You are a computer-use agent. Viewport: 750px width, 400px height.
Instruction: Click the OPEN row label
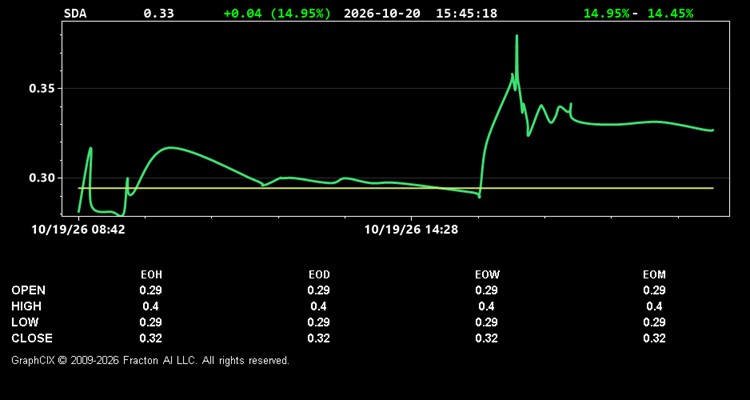click(x=29, y=290)
